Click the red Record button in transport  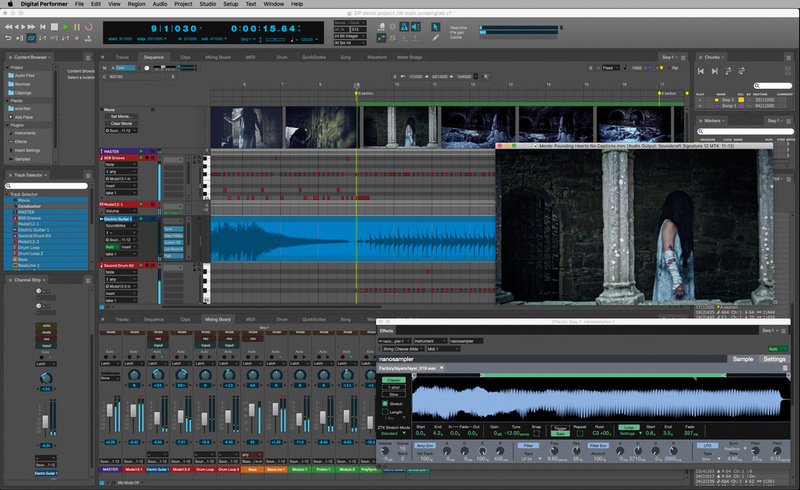[90, 26]
